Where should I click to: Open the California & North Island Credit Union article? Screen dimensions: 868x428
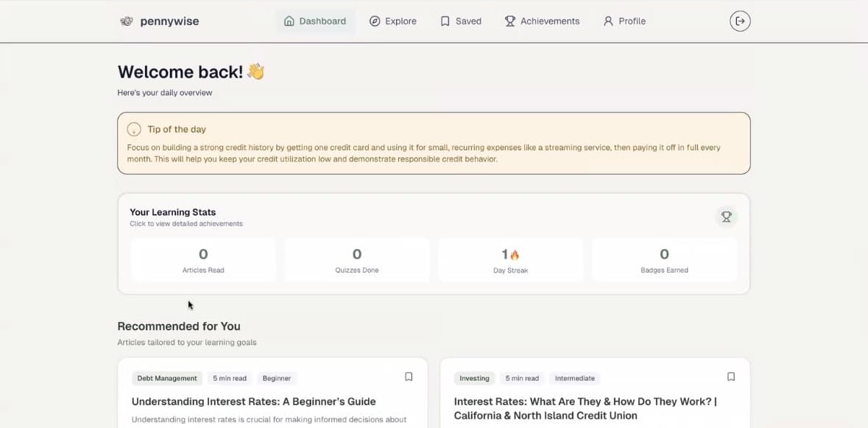[x=586, y=408]
